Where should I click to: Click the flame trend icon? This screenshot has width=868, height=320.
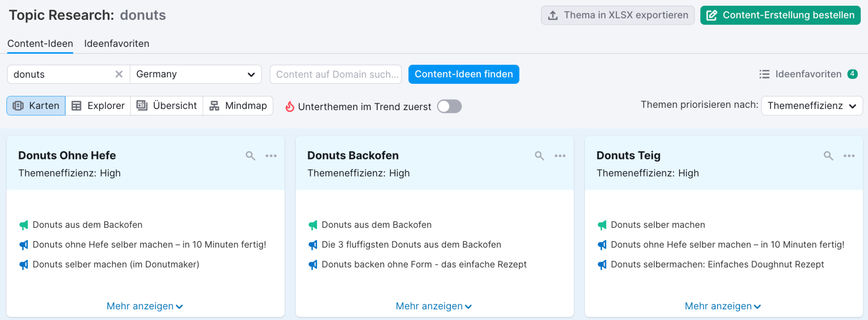pyautogui.click(x=290, y=107)
